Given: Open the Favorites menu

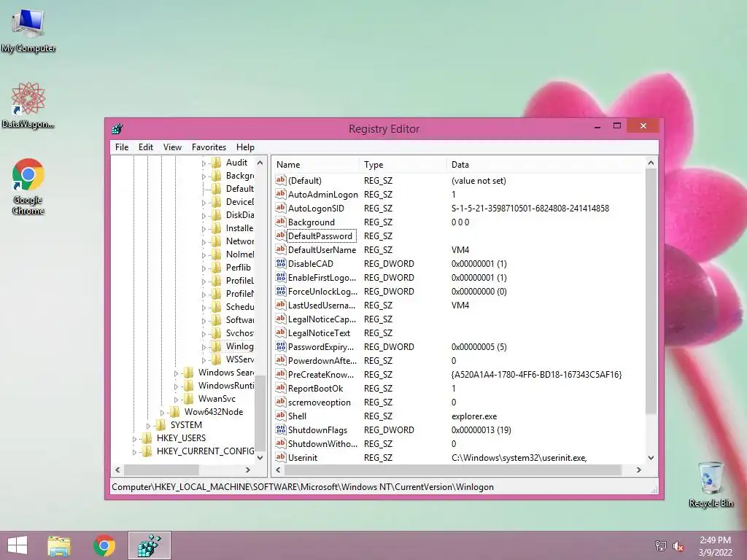Looking at the screenshot, I should coord(209,147).
